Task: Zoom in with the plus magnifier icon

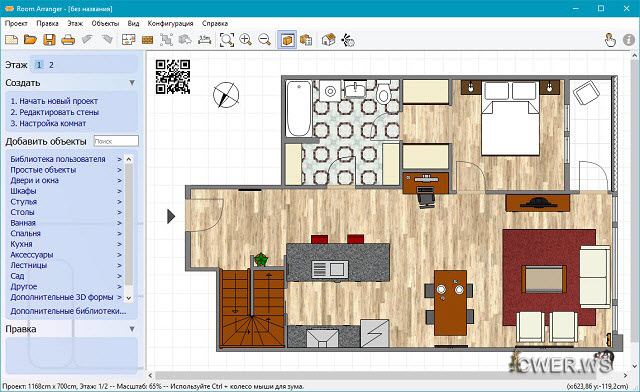Action: click(x=246, y=40)
